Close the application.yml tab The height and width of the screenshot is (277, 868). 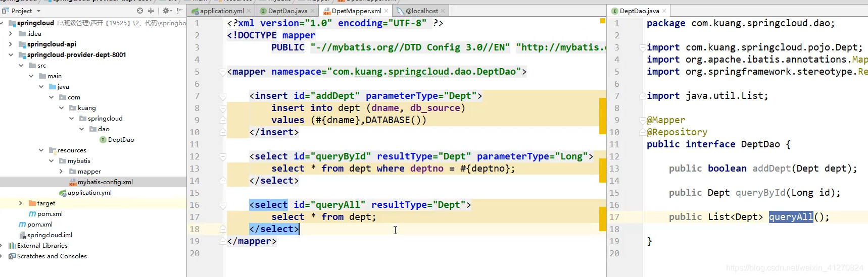[249, 11]
